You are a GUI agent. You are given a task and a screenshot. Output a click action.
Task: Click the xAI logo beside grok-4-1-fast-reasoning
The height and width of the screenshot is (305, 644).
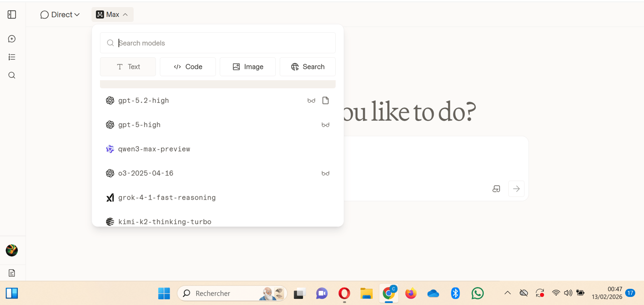(x=110, y=197)
